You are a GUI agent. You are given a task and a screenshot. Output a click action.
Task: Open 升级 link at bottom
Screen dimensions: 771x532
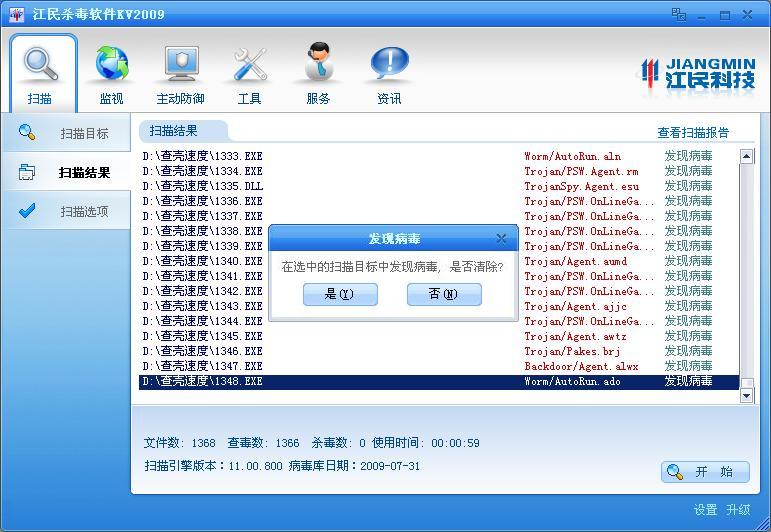[x=738, y=509]
